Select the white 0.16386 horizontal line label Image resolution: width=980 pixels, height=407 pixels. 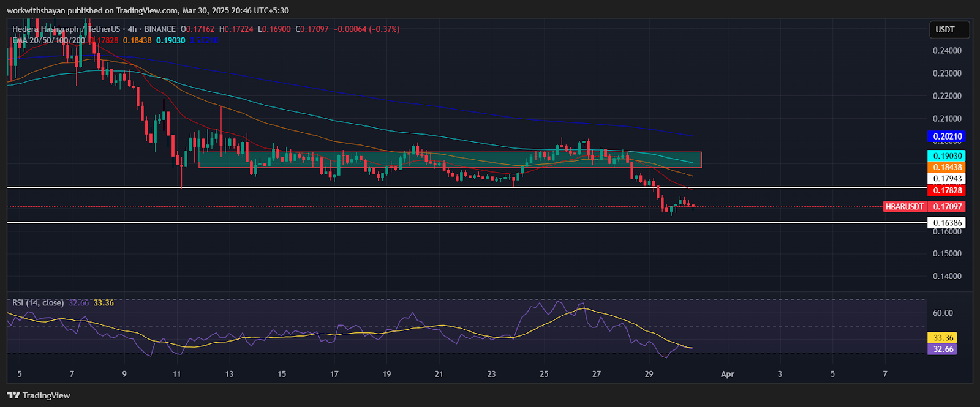(x=947, y=223)
